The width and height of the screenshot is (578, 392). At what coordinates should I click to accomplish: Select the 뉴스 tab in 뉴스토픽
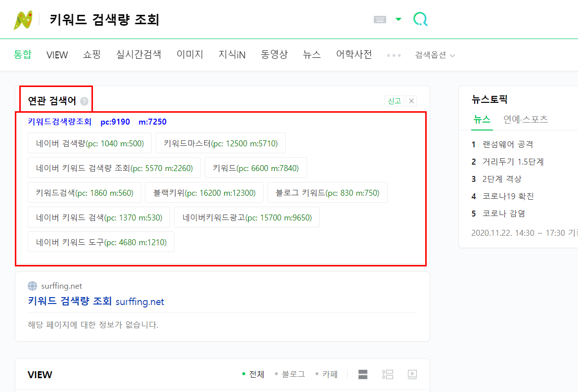pyautogui.click(x=482, y=120)
